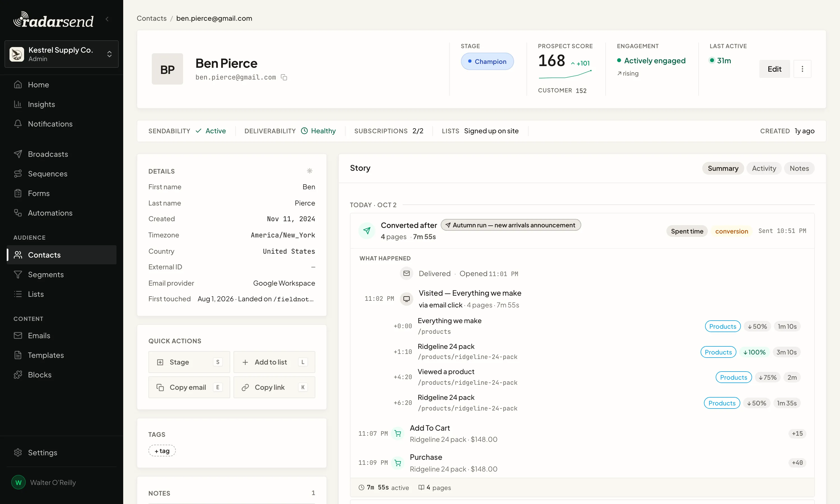Click Copy link quick action
The width and height of the screenshot is (840, 504).
point(274,387)
